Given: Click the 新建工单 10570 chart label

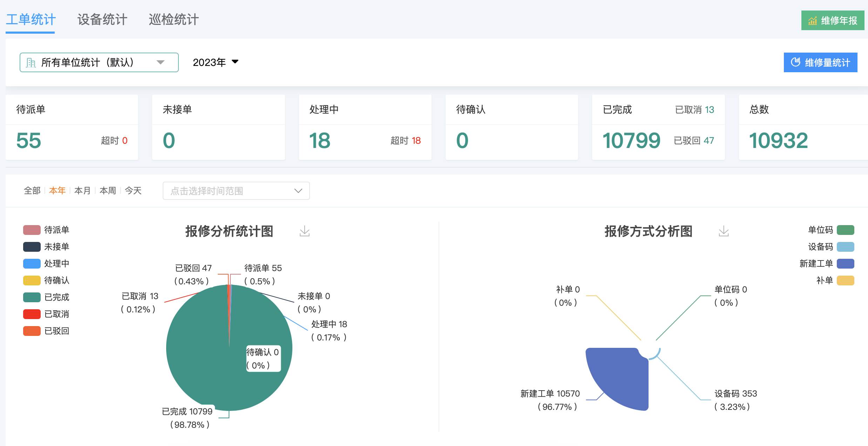Looking at the screenshot, I should 550,400.
